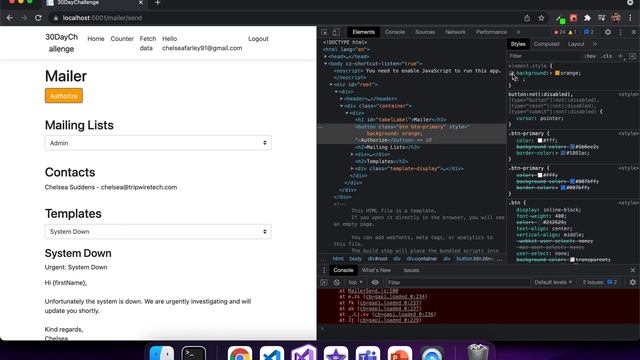Collapse the body element node
Viewport: 640px width, 360px height.
click(325, 64)
